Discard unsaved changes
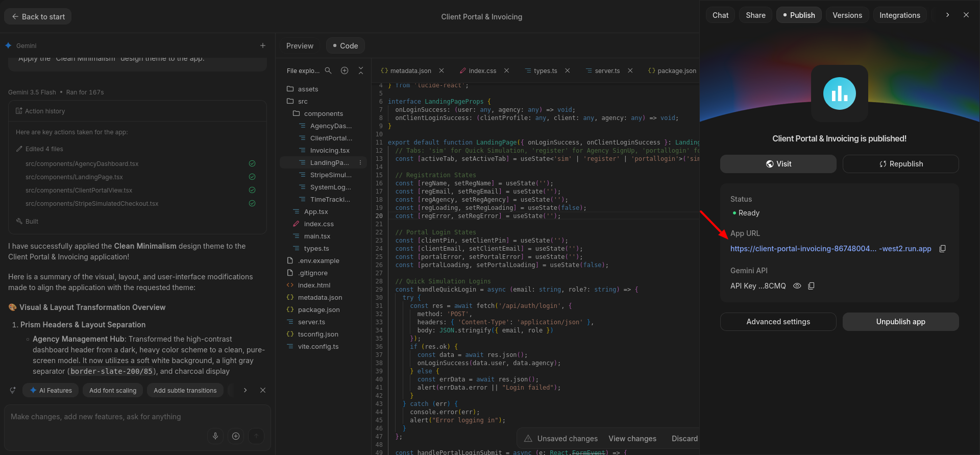 pos(684,439)
